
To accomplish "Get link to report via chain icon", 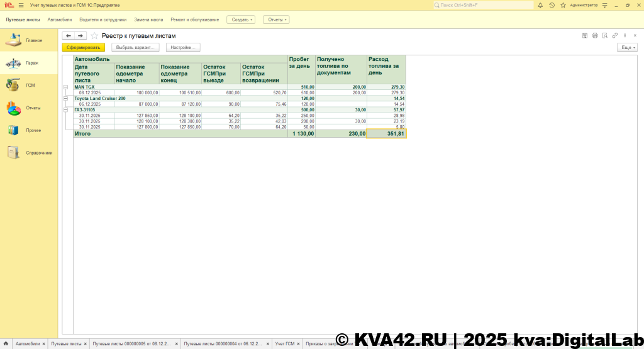I will click(x=615, y=35).
